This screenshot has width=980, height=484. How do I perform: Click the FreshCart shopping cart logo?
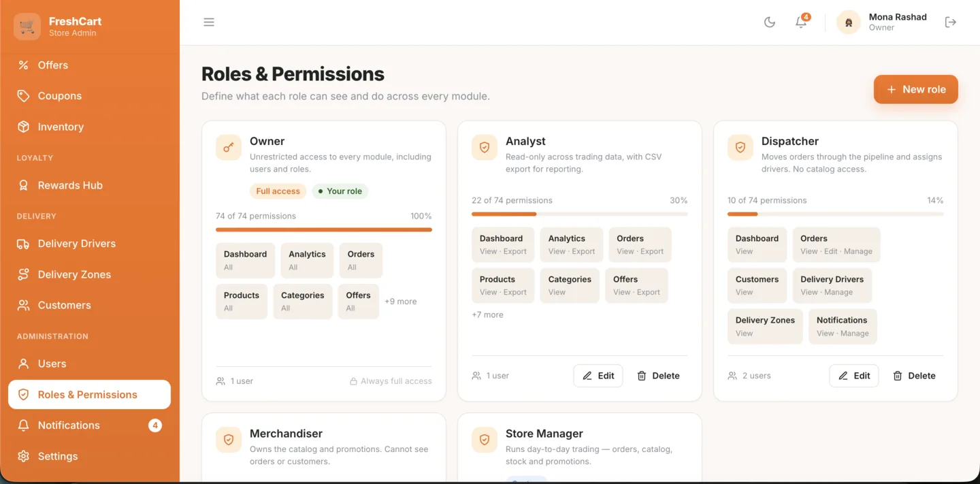[x=27, y=27]
